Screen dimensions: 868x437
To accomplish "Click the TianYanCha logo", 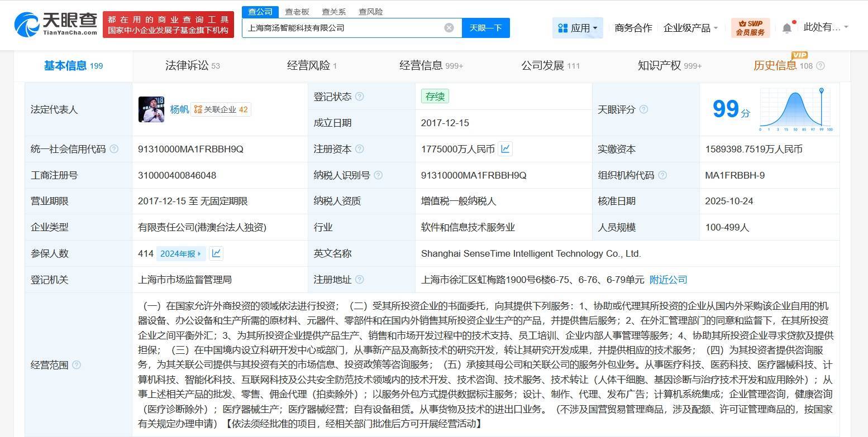I will pyautogui.click(x=55, y=25).
